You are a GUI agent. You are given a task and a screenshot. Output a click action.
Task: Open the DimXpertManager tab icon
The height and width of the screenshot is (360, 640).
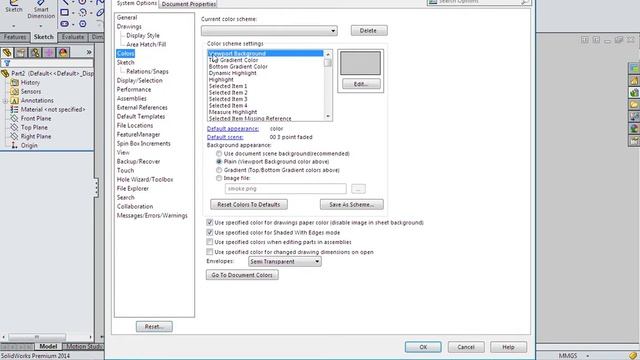click(x=49, y=53)
